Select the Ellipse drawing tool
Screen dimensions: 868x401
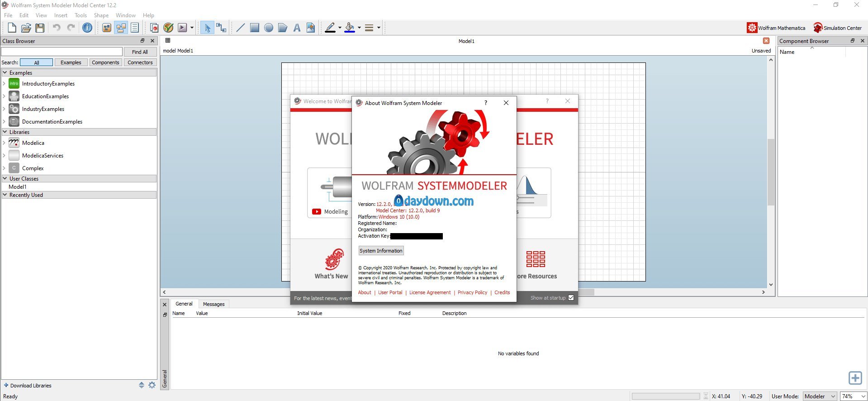tap(269, 28)
